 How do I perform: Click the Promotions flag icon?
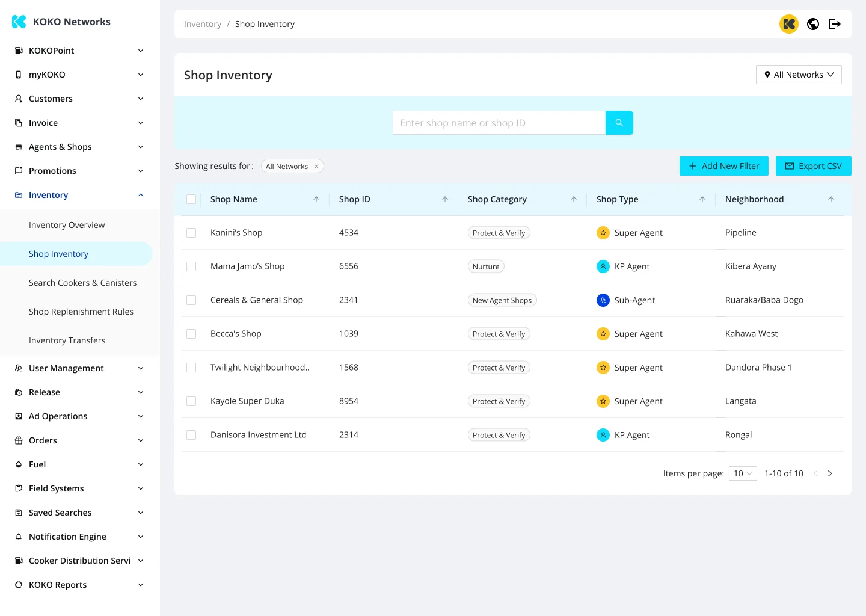[x=19, y=171]
